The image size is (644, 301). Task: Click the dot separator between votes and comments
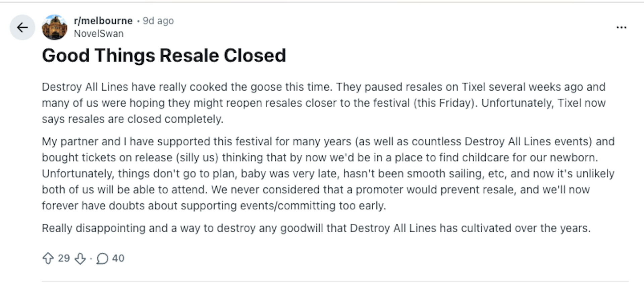pyautogui.click(x=91, y=259)
